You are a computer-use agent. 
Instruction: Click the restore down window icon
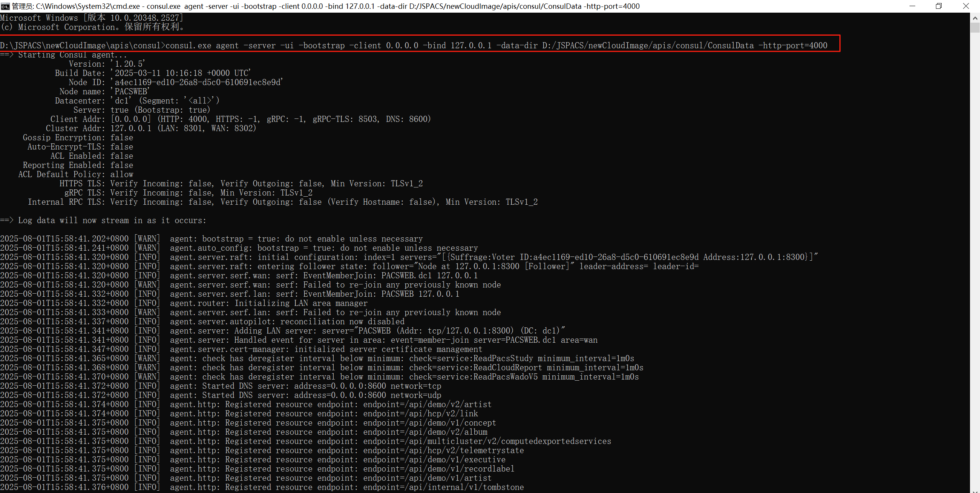[939, 6]
